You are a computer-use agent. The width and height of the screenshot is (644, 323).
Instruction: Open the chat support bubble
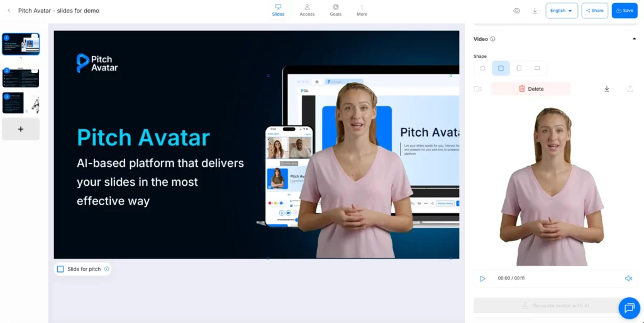coord(629,308)
